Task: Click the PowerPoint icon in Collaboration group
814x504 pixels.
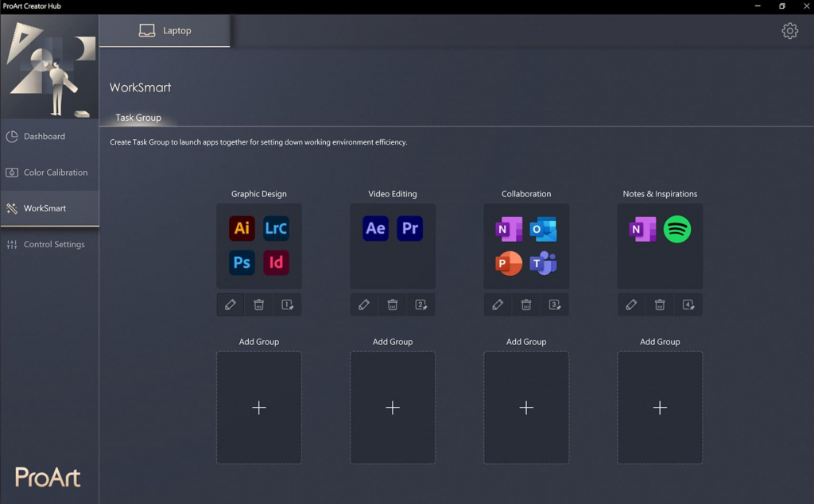Action: click(509, 263)
